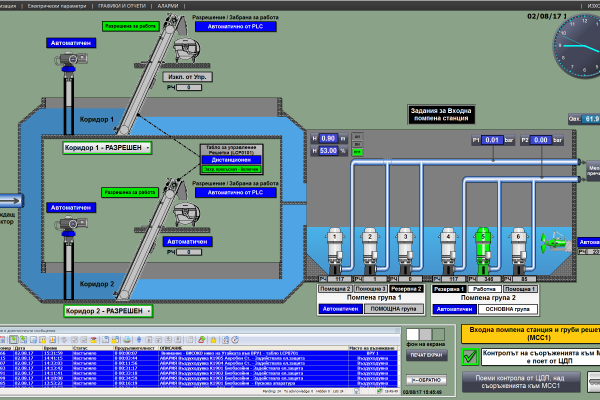The height and width of the screenshot is (400, 600).
Task: Toggle Резервна 1 role in pump group 2
Action: point(449,289)
